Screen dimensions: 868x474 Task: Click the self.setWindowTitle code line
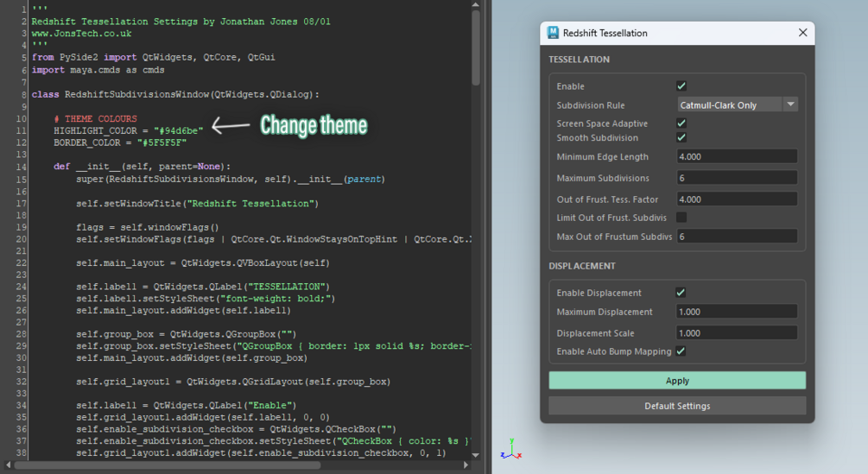pos(198,204)
